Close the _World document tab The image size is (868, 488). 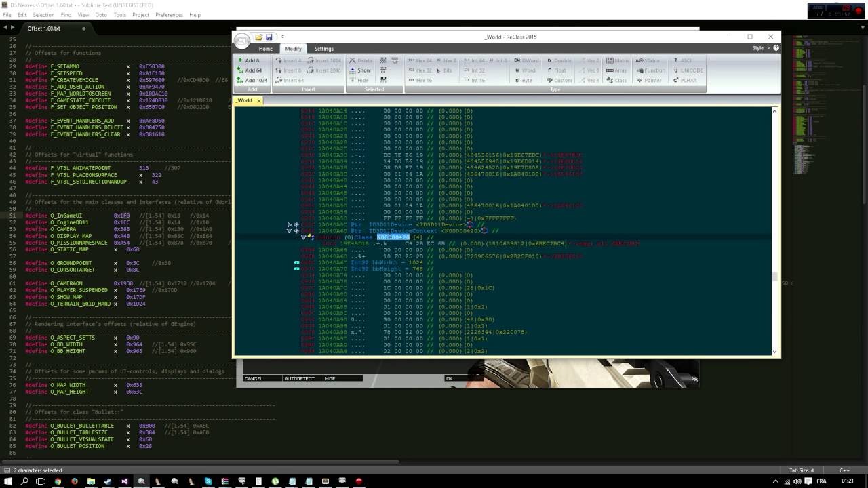point(258,100)
